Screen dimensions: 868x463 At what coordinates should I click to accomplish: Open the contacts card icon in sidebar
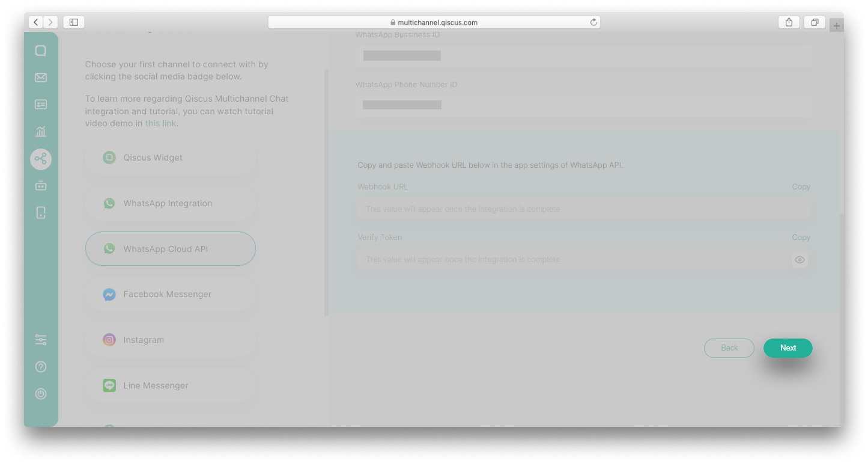click(41, 105)
